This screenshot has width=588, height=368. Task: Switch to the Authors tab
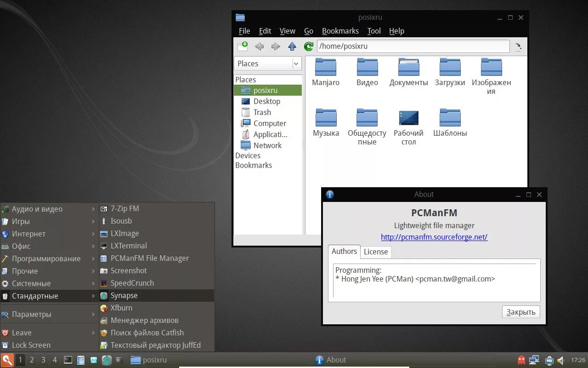(x=344, y=251)
